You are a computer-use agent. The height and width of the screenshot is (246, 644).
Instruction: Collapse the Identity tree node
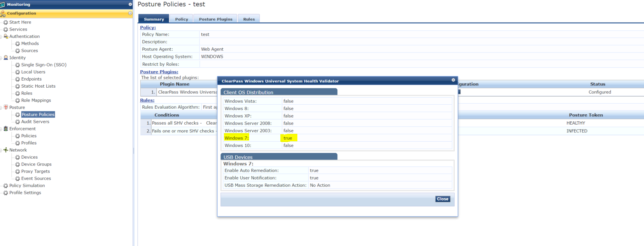[x=1, y=58]
